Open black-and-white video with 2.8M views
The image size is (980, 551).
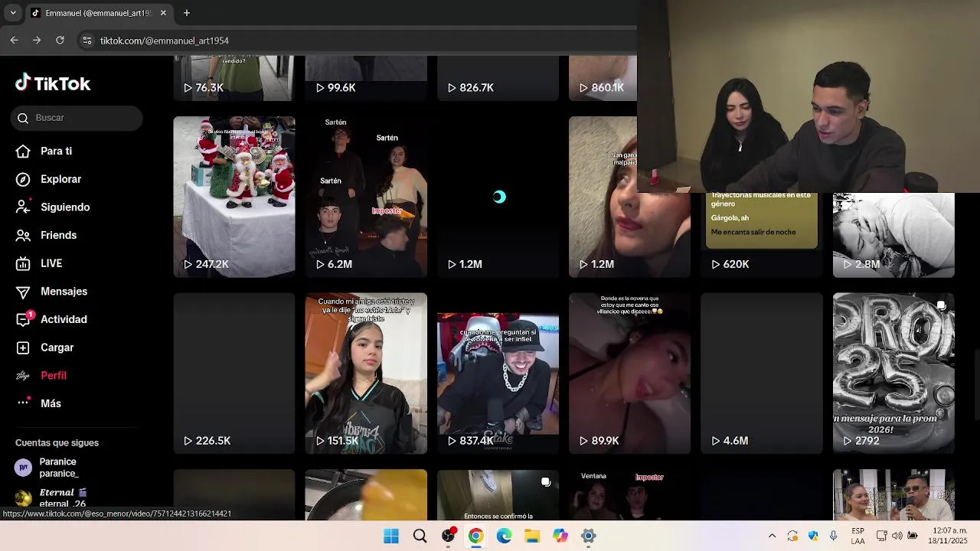[893, 235]
